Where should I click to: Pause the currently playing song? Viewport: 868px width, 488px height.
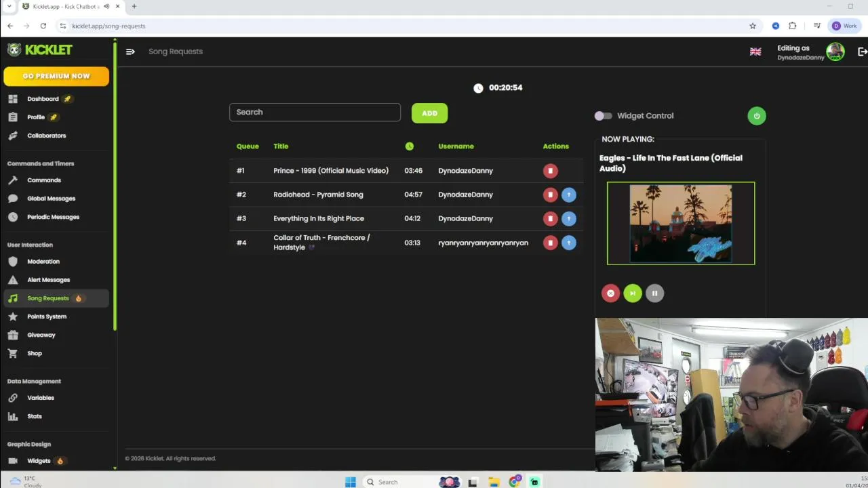654,293
